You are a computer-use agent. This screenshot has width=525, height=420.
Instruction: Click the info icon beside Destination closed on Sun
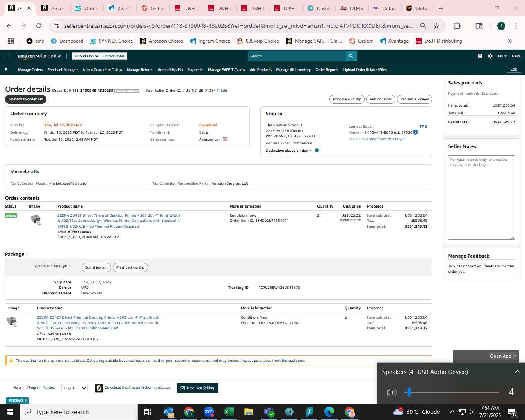click(x=317, y=151)
